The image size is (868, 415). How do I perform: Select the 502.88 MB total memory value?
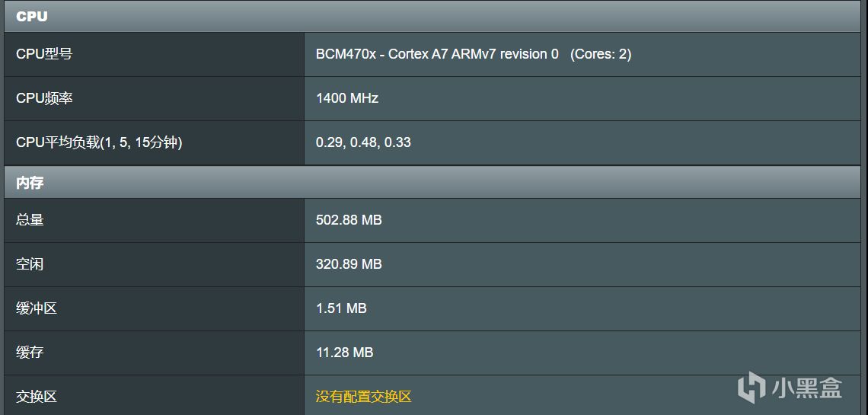349,220
